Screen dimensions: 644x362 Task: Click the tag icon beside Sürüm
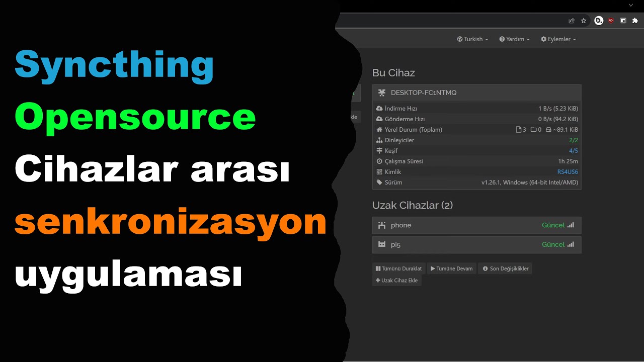pyautogui.click(x=379, y=183)
